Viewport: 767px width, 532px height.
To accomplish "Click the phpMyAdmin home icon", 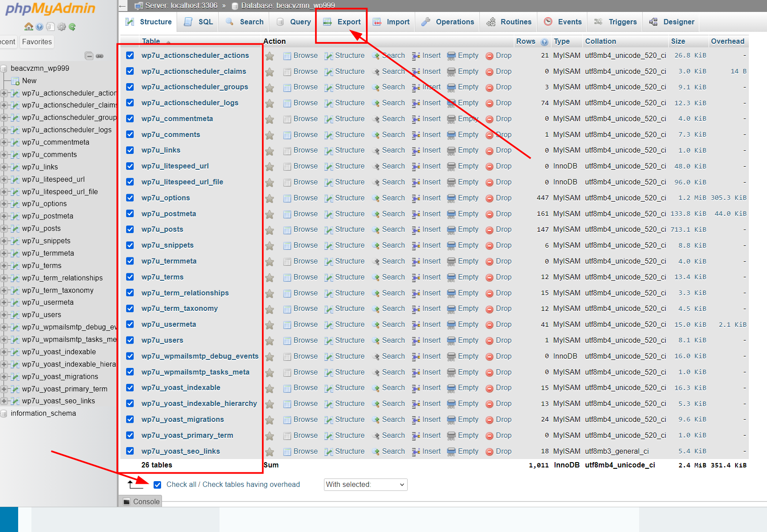I will (28, 27).
